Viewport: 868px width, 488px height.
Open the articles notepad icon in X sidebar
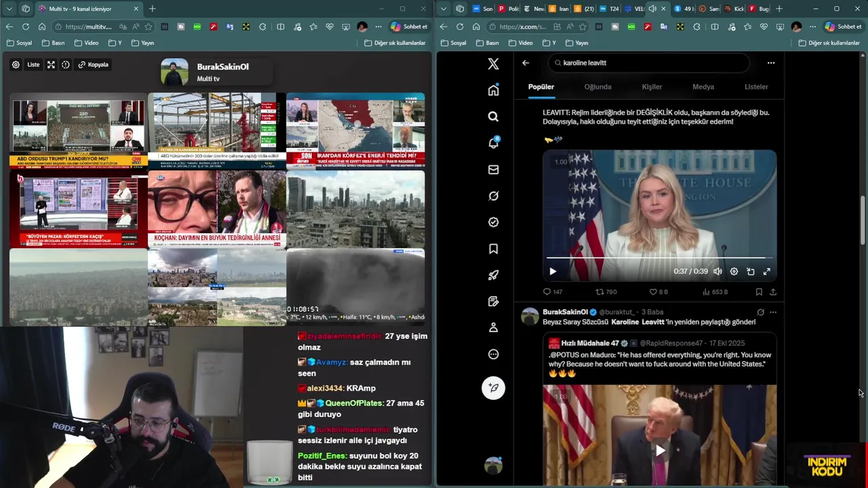pyautogui.click(x=493, y=302)
